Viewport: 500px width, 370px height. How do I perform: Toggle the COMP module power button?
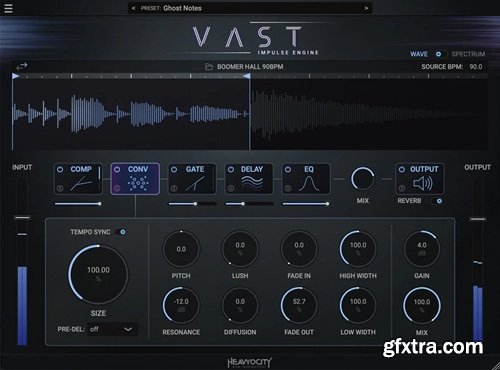(60, 169)
